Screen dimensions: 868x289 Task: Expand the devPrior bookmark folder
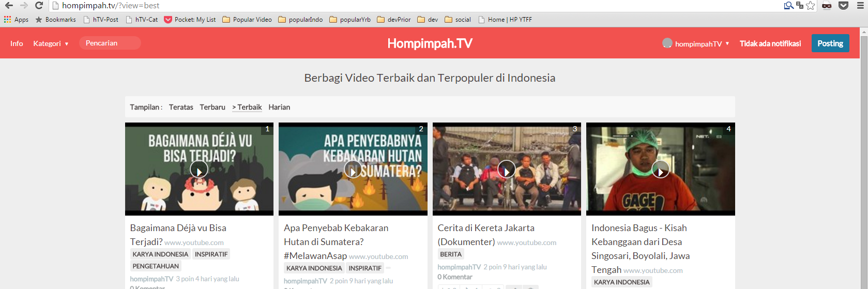coord(394,20)
